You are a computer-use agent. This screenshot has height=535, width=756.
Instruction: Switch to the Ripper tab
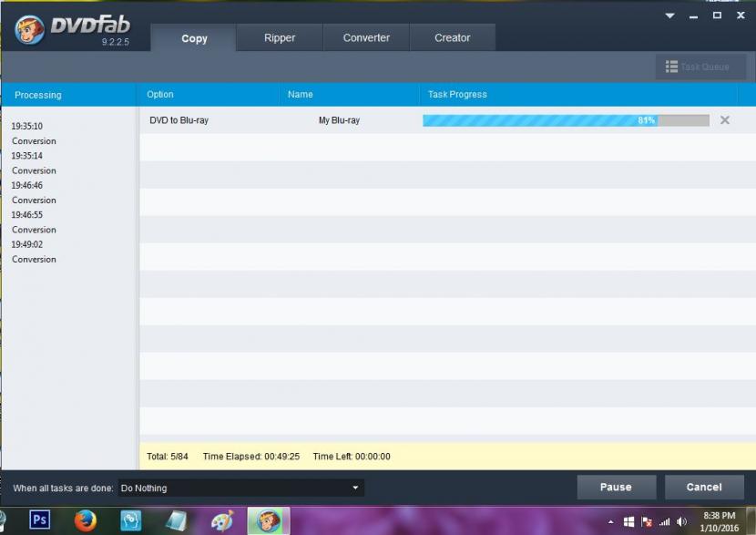(280, 37)
